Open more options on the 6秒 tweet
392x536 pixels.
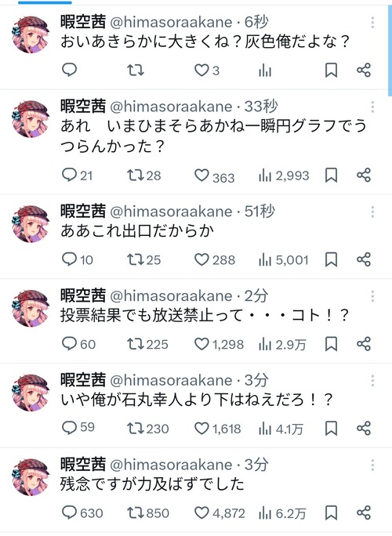(372, 23)
